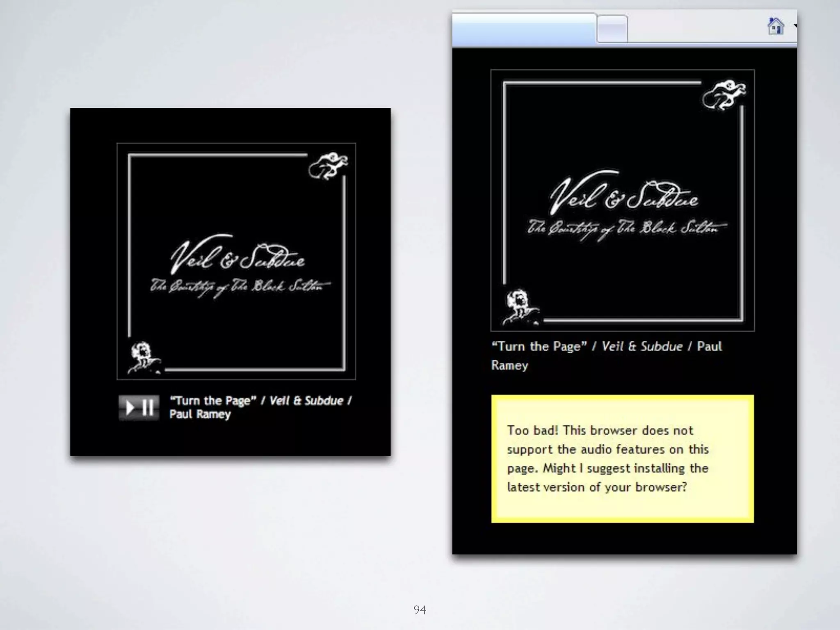Click the yellow 'Too bad!' warning box
This screenshot has width=840, height=630.
[x=622, y=459]
